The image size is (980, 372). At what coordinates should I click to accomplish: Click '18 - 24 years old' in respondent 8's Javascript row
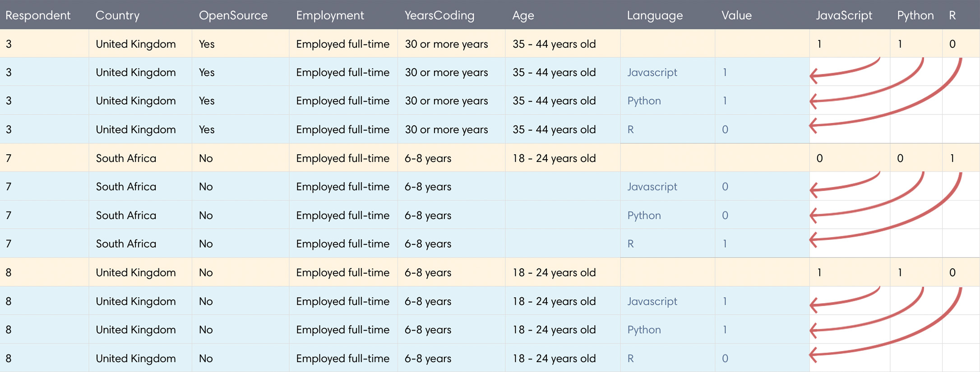554,301
